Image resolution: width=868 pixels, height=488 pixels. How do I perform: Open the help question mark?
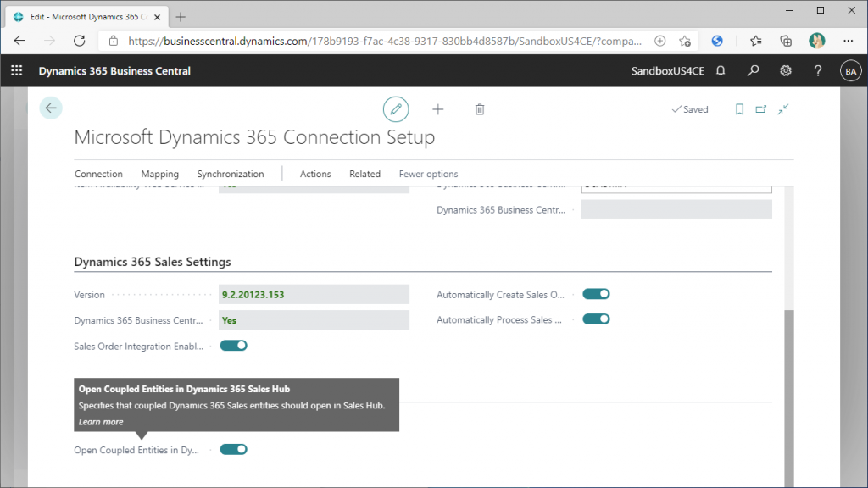(818, 71)
